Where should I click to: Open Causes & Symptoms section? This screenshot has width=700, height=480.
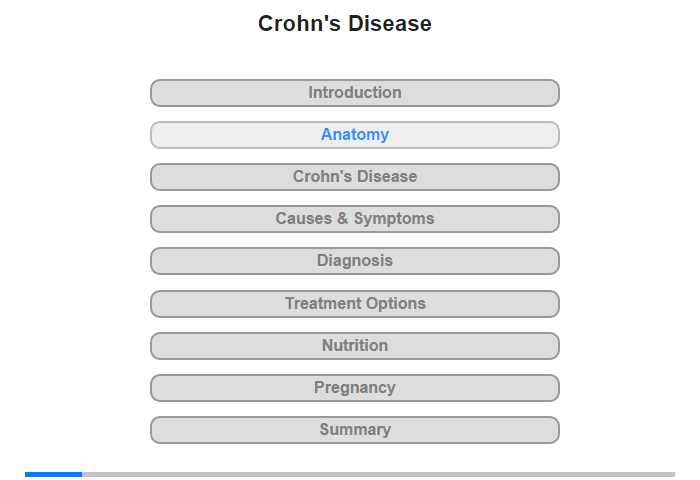355,219
